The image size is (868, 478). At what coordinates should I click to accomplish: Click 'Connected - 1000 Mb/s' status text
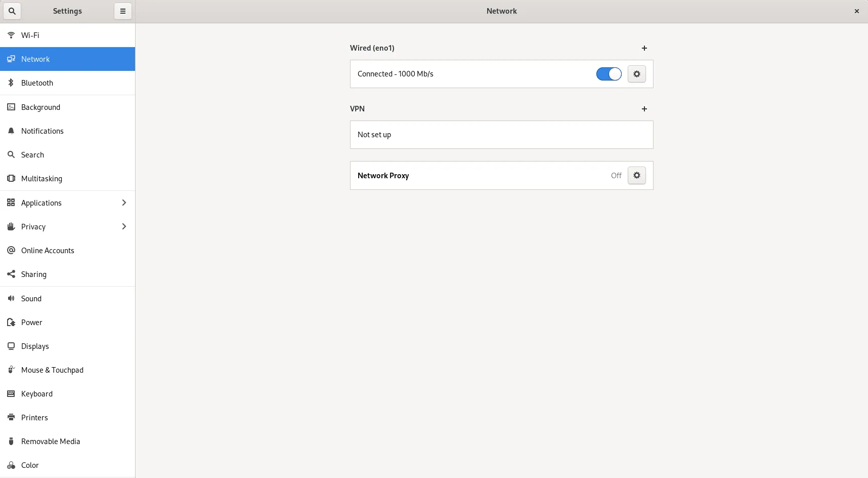[396, 74]
